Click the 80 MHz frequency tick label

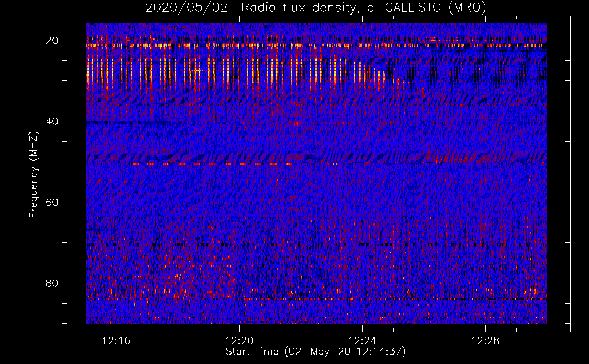[x=52, y=283]
